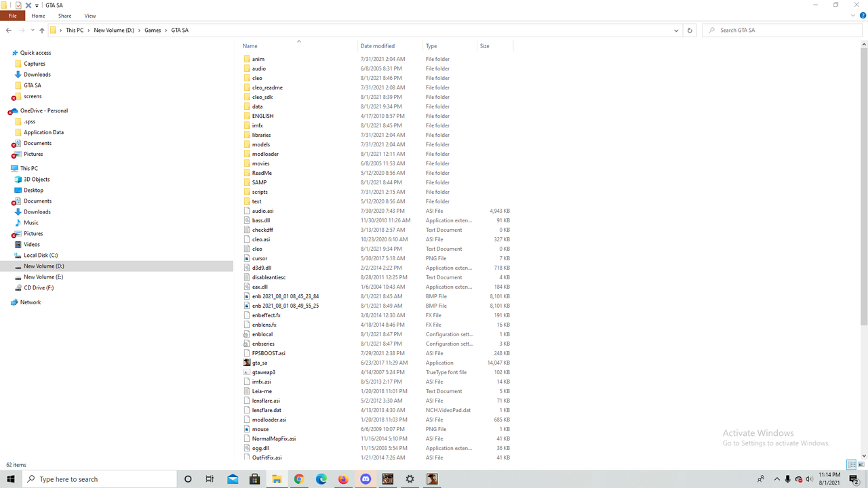This screenshot has width=868, height=488.
Task: Open Local Disk (C:) in navigation pane
Action: [41, 256]
